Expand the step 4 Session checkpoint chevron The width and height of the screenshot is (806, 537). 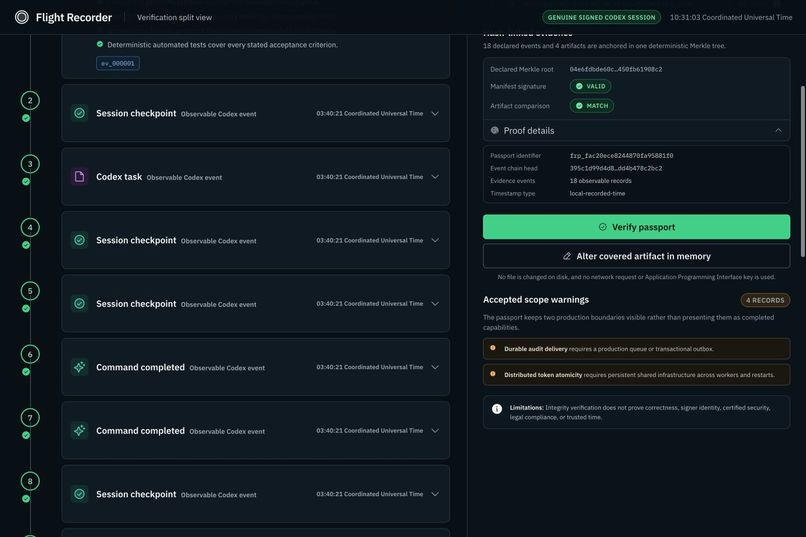click(x=435, y=240)
